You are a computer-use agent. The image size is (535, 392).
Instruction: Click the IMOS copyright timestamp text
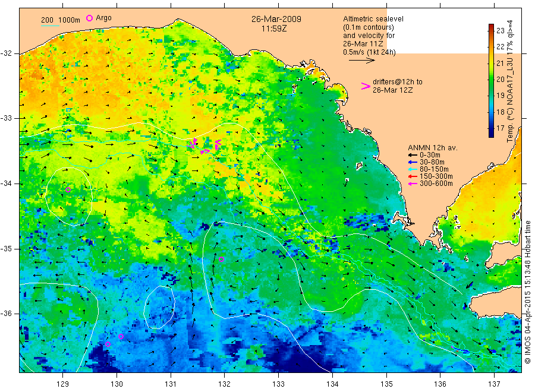[527, 292]
